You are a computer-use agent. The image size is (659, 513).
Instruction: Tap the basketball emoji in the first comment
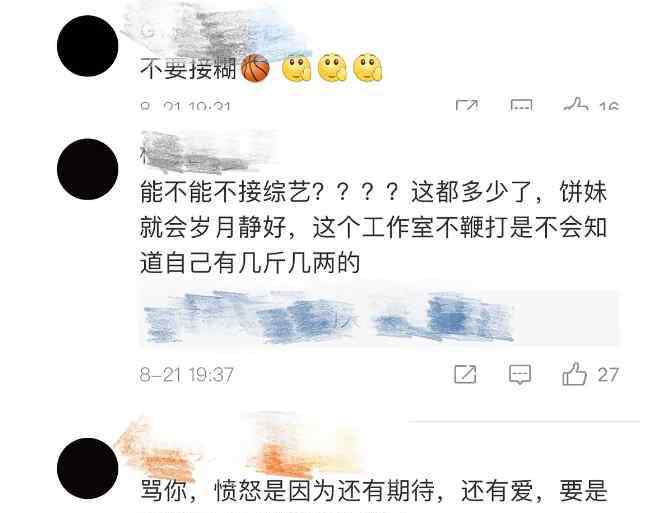tap(255, 68)
